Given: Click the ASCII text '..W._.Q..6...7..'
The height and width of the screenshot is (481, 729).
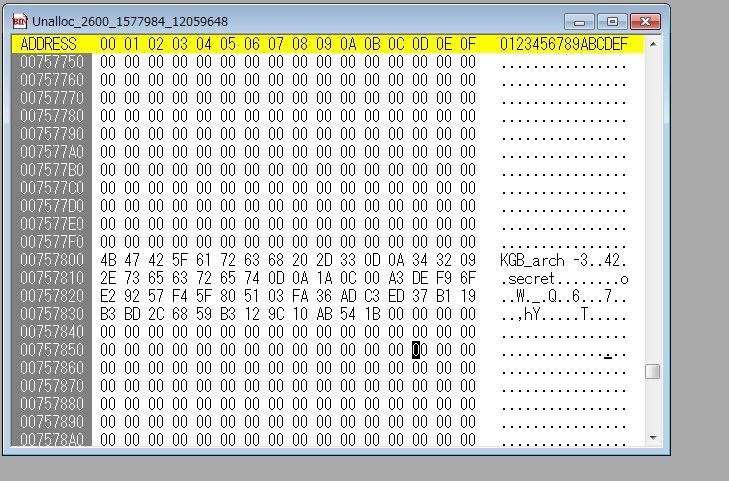Looking at the screenshot, I should [564, 297].
